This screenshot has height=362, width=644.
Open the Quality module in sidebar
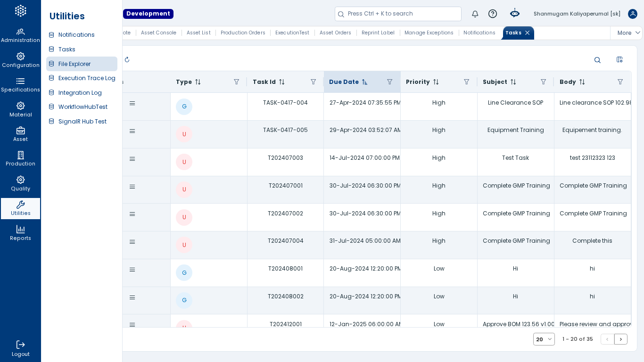tap(20, 183)
